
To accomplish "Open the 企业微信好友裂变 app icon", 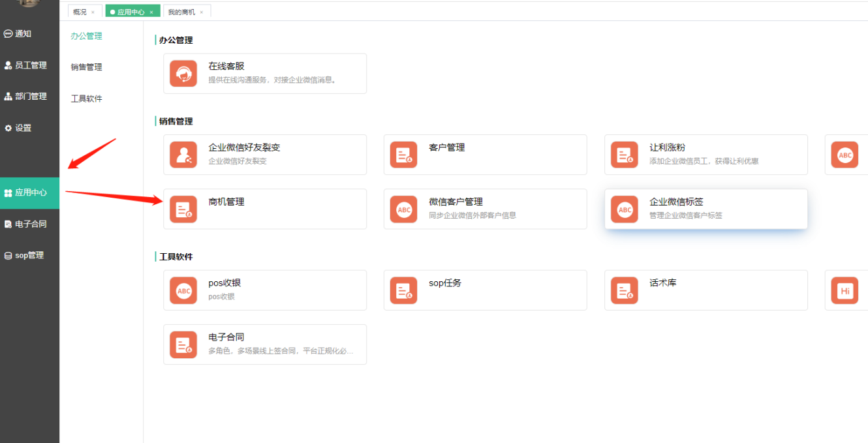I will (183, 155).
